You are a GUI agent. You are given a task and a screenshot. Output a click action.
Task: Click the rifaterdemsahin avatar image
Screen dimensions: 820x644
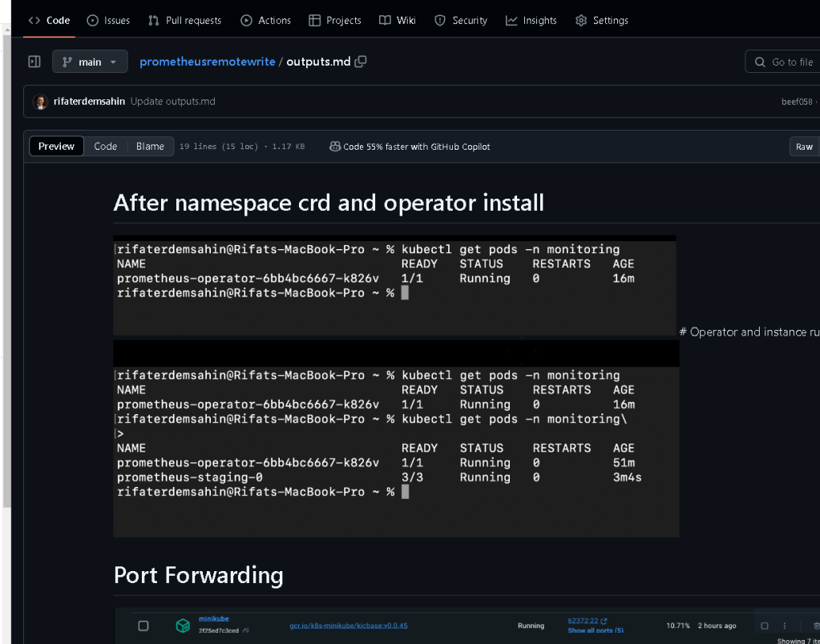(x=40, y=102)
